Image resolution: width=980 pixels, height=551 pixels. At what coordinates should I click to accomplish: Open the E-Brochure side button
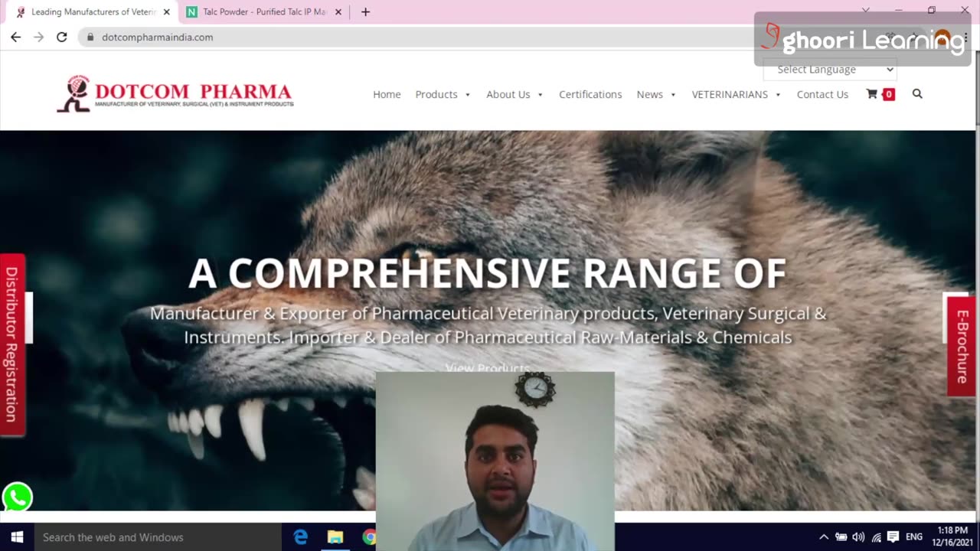[x=962, y=346]
